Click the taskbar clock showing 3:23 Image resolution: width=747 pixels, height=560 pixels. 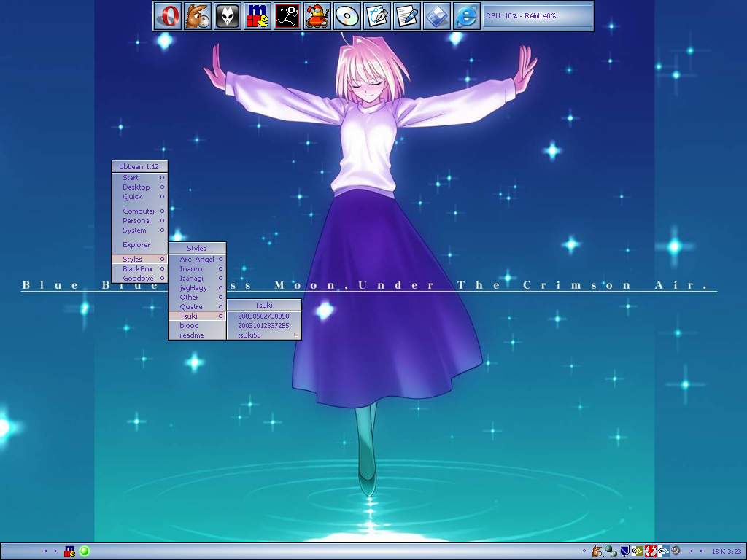[x=727, y=551]
